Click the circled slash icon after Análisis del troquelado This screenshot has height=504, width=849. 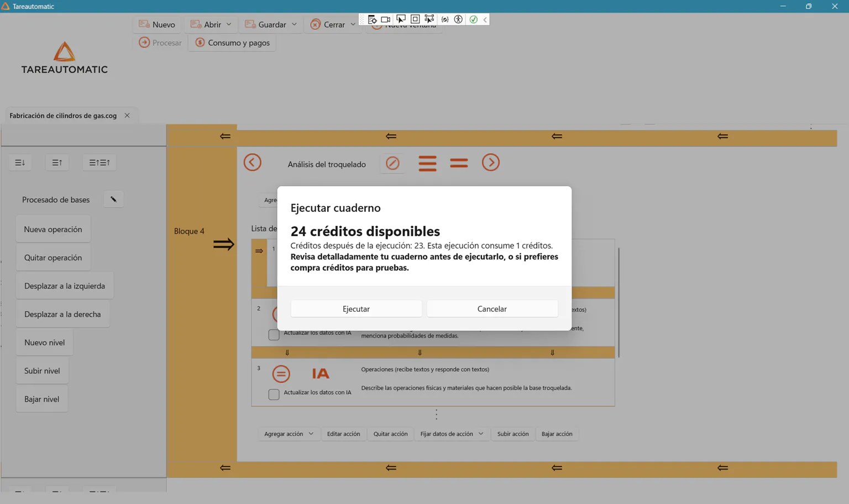(x=392, y=163)
